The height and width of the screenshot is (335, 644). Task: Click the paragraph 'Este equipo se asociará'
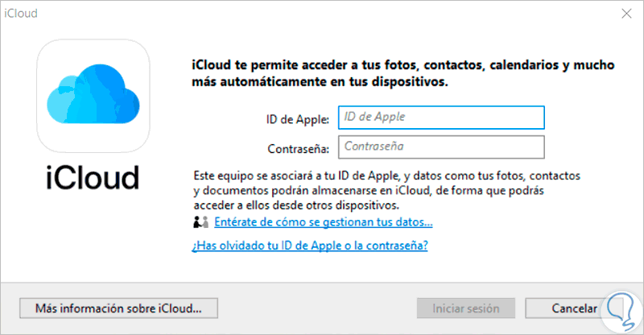385,189
